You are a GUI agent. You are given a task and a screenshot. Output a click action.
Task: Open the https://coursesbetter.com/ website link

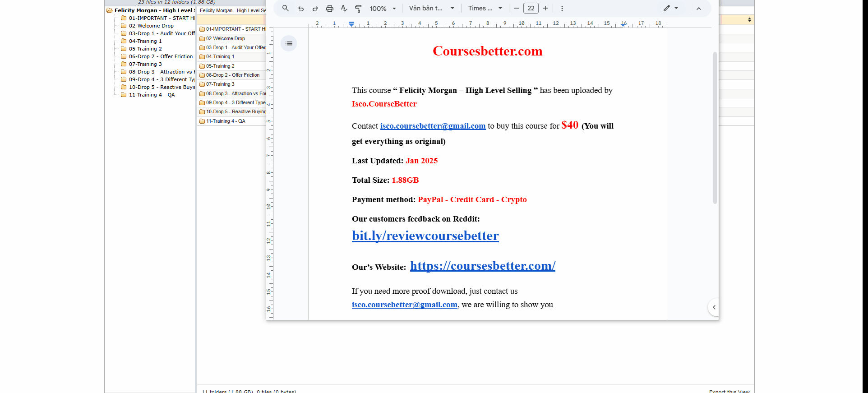click(x=482, y=266)
